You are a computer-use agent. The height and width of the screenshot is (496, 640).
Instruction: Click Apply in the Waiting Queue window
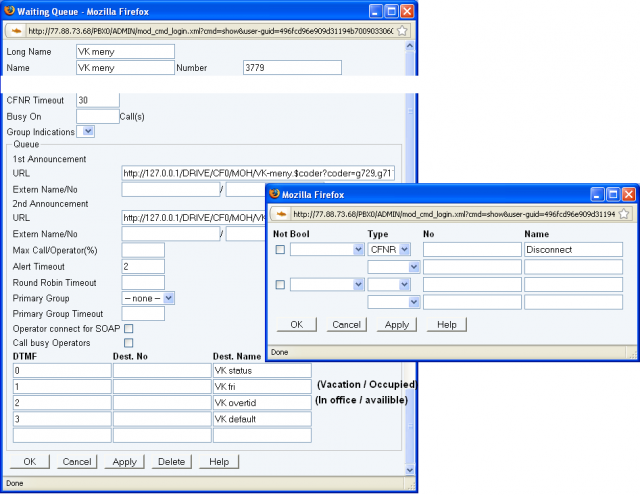[x=124, y=462]
